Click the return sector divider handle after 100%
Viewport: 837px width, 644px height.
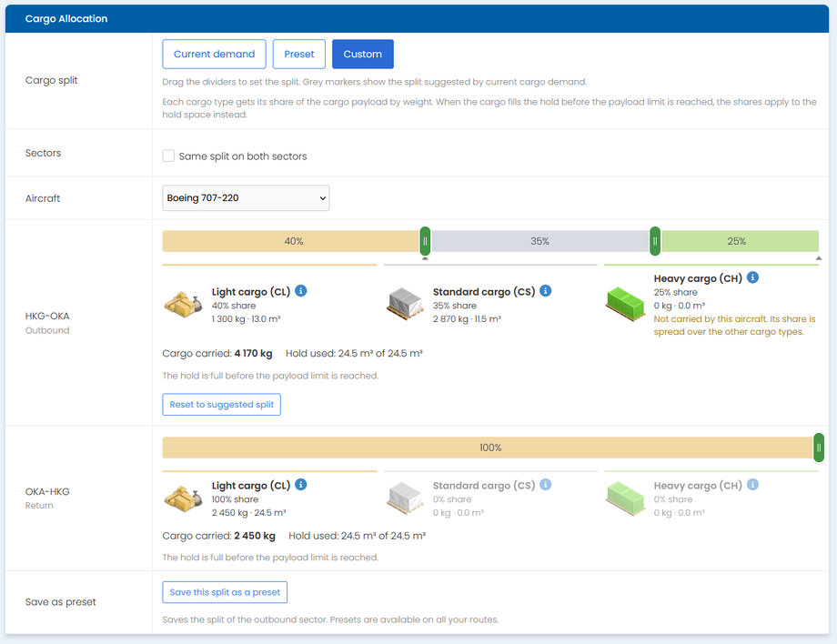click(818, 448)
